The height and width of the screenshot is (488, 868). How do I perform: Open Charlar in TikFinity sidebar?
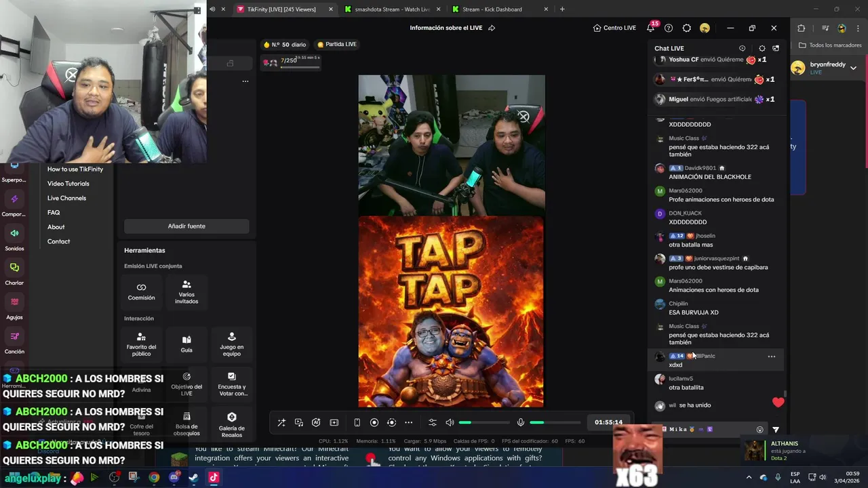[x=14, y=273]
